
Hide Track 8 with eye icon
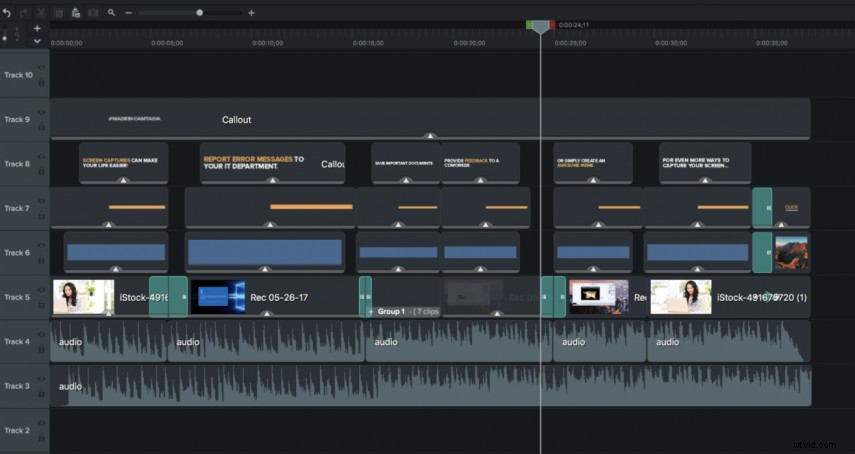tap(41, 157)
